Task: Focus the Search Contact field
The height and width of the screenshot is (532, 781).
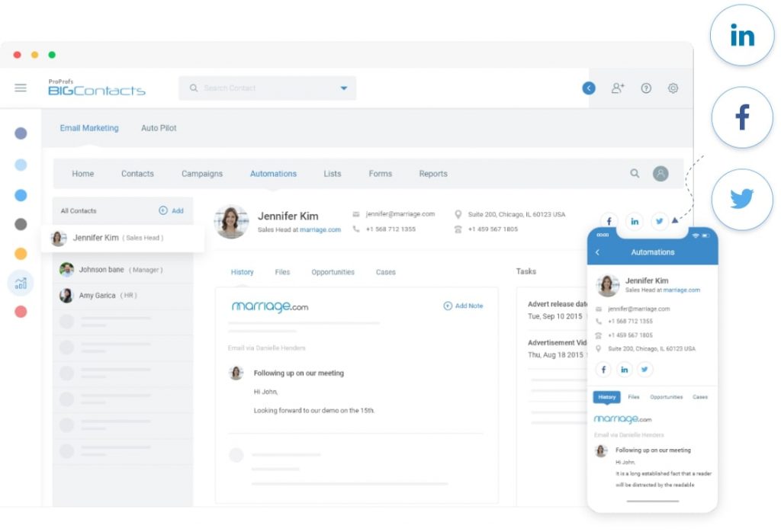Action: coord(267,88)
